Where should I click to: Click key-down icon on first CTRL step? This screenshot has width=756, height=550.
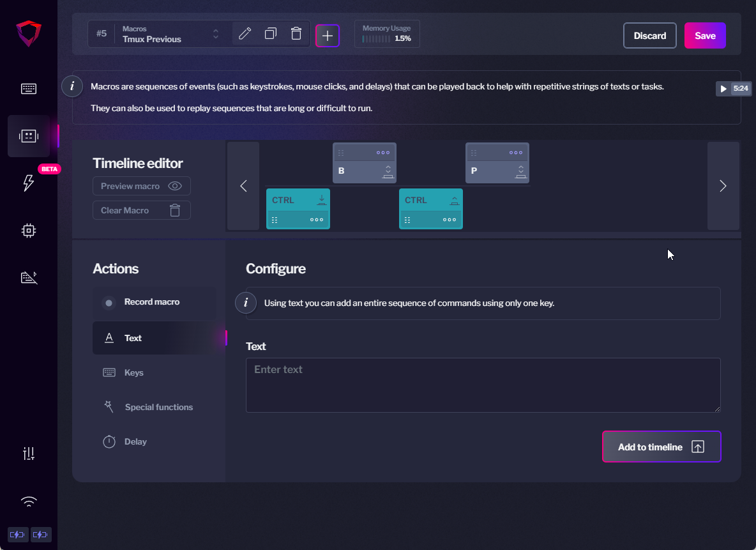tap(322, 200)
